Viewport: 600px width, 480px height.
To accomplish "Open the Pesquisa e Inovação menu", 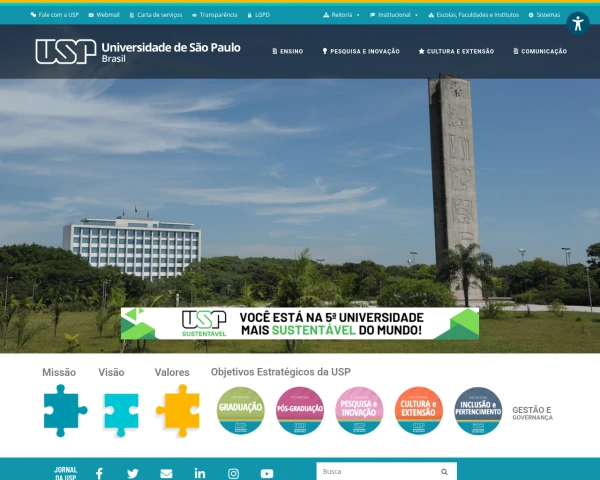I will click(x=361, y=51).
